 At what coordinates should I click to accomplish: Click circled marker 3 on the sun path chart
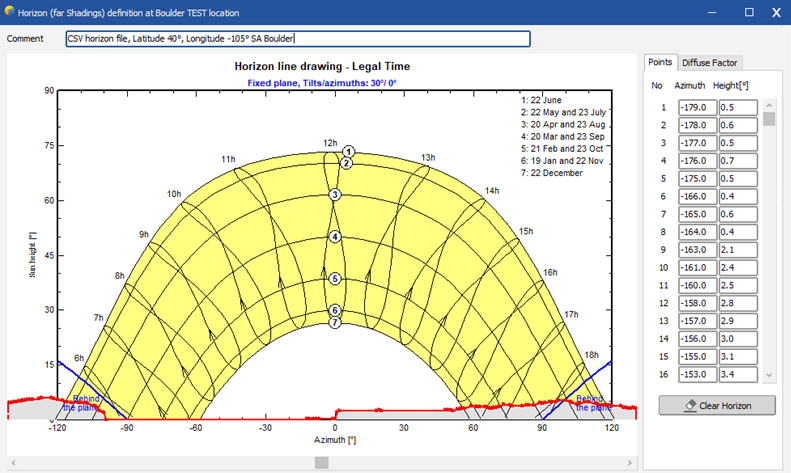[x=336, y=195]
